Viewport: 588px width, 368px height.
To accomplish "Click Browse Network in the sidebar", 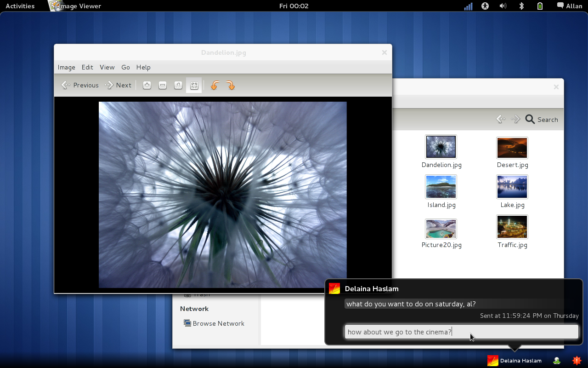I will point(218,323).
